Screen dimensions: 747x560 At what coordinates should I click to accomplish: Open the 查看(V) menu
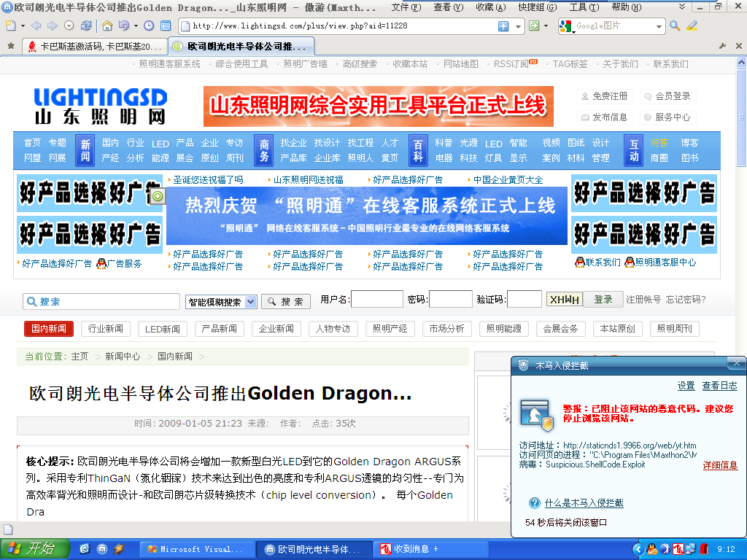click(449, 7)
